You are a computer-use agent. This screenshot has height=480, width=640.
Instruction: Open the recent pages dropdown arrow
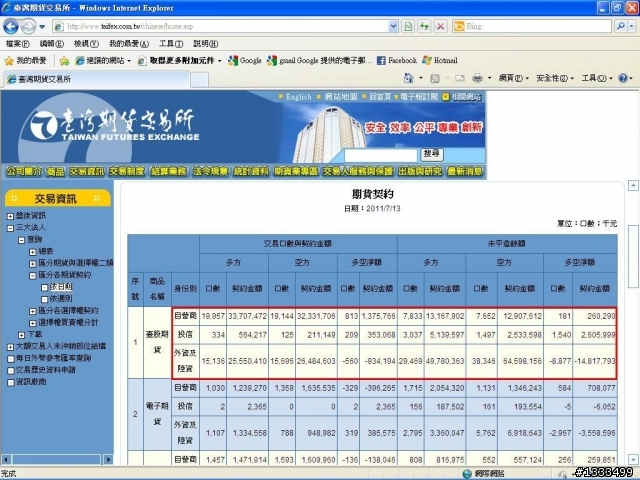[42, 27]
